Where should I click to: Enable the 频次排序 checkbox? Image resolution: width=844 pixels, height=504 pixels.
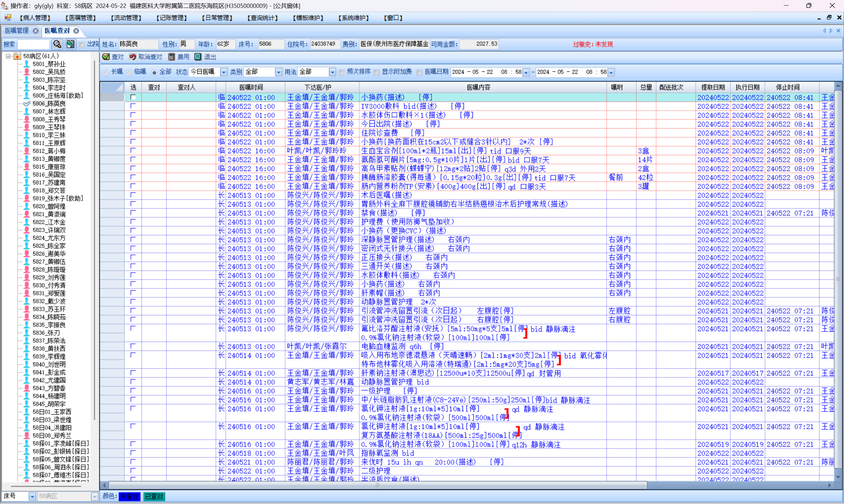342,72
